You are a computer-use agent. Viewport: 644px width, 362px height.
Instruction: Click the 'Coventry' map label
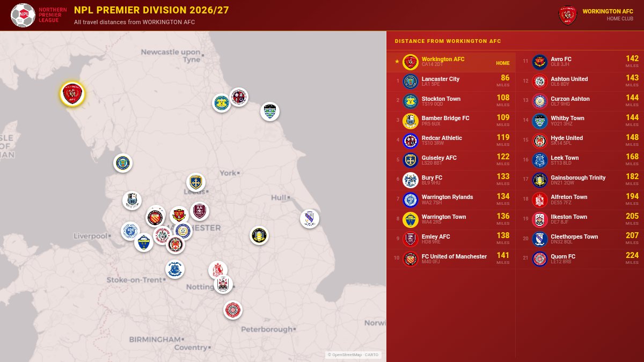click(x=191, y=348)
